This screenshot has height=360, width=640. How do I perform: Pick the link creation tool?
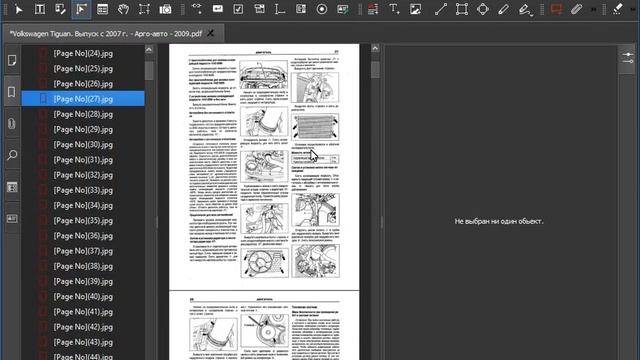(x=197, y=9)
